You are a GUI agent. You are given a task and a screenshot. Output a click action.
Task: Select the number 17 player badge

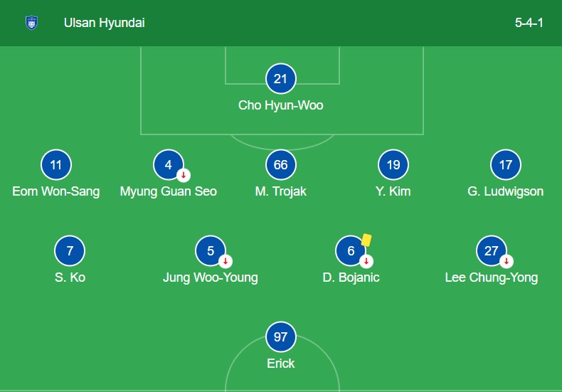[506, 165]
